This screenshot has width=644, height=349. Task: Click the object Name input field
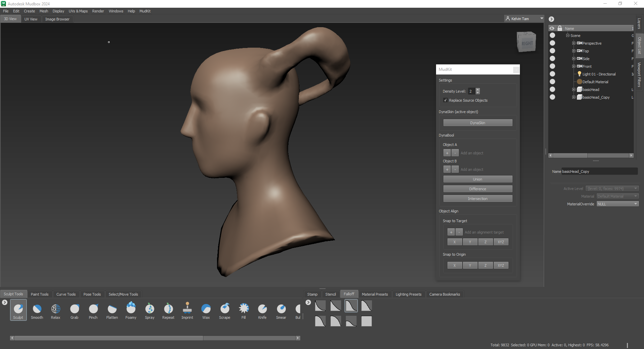click(x=599, y=171)
